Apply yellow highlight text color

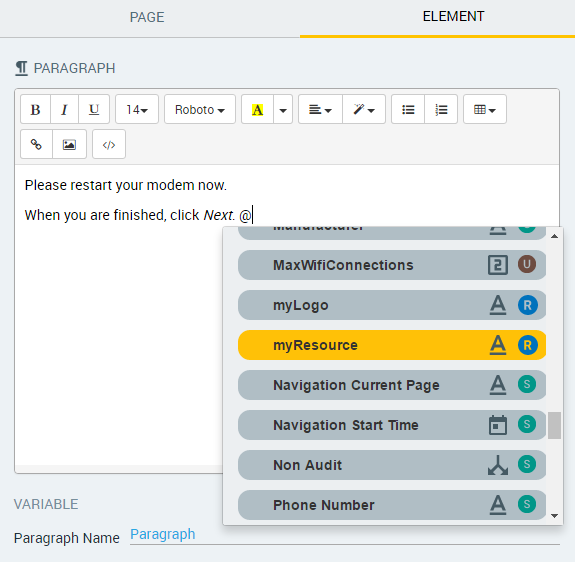257,109
